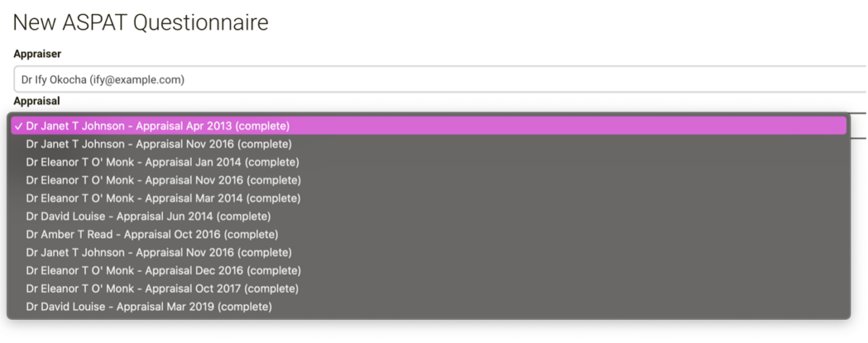Pick Dr Eleanor T O' Monk Nov 2016
Viewport: 868px width, 343px height.
pyautogui.click(x=163, y=180)
